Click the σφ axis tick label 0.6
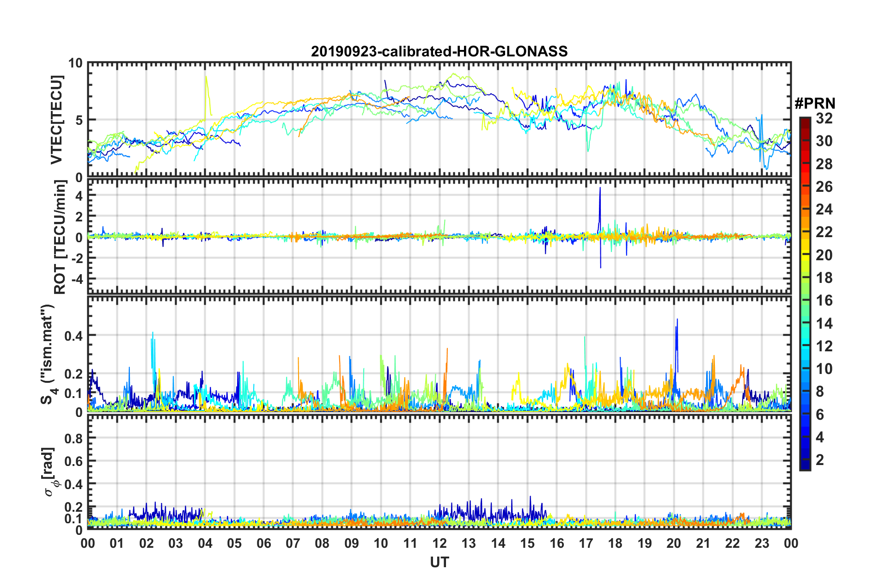Screen dimensions: 879x588 [74, 461]
